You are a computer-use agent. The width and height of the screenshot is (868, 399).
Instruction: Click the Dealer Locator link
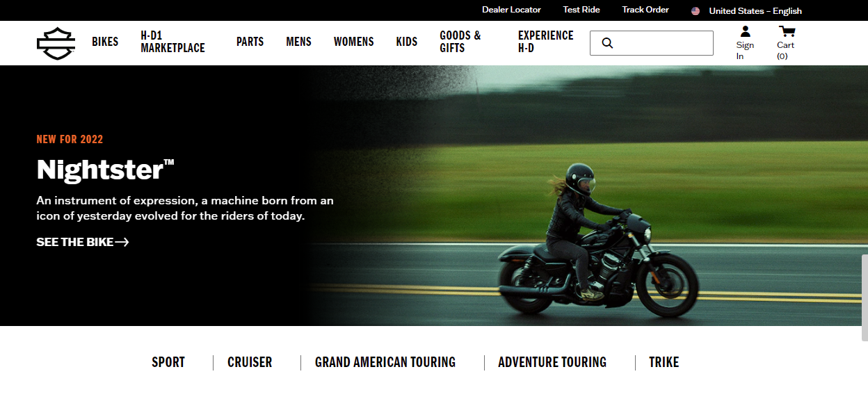(x=511, y=10)
